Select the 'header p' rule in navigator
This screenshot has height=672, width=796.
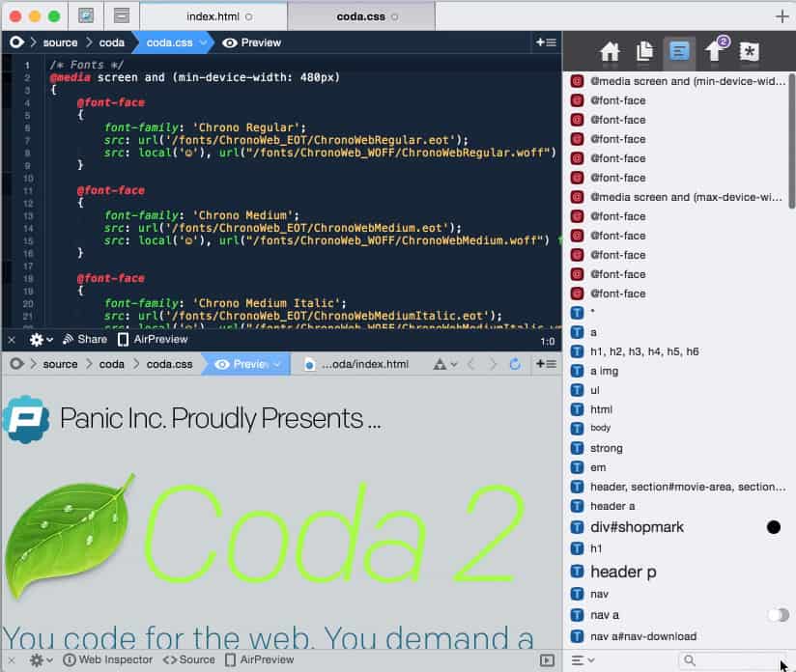[x=678, y=572]
